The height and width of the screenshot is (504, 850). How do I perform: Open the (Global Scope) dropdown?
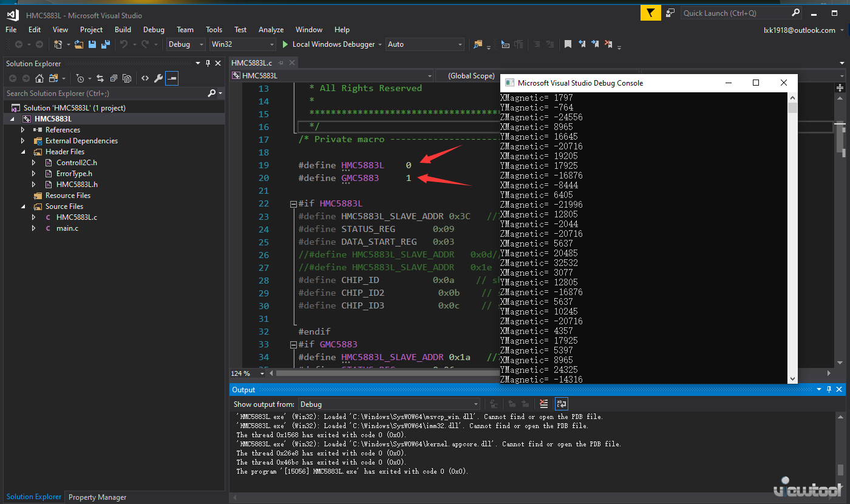(x=469, y=76)
